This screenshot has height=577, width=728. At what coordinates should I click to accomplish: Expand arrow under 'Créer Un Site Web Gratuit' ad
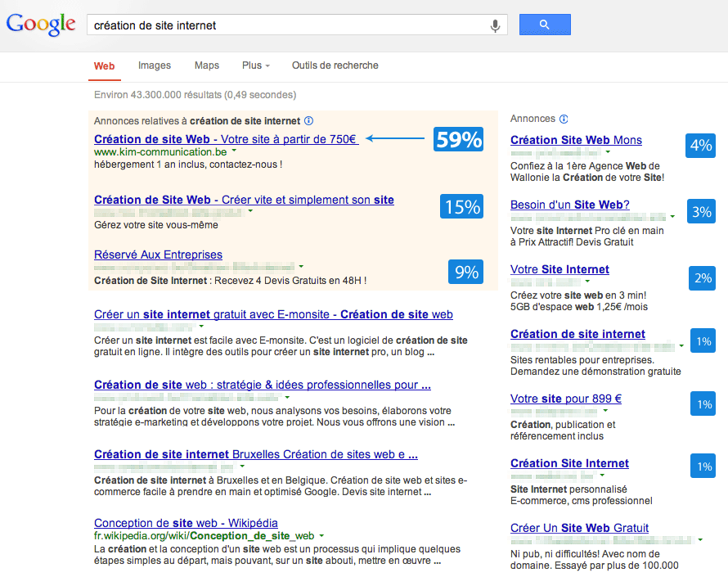tap(700, 540)
